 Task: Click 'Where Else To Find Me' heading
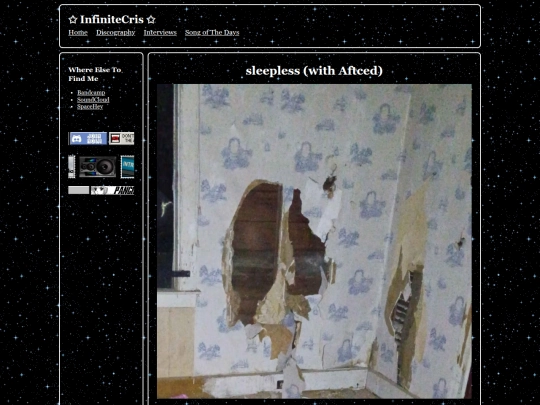pyautogui.click(x=95, y=74)
